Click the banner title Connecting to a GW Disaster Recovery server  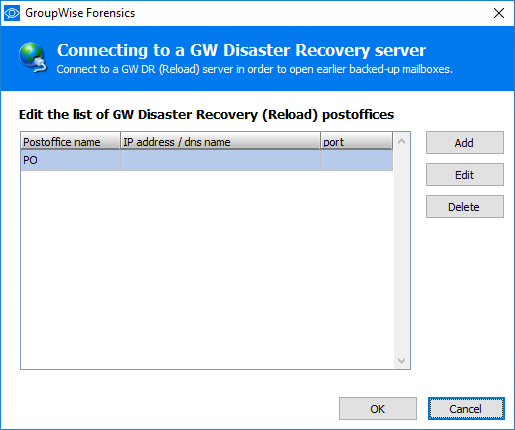[241, 50]
